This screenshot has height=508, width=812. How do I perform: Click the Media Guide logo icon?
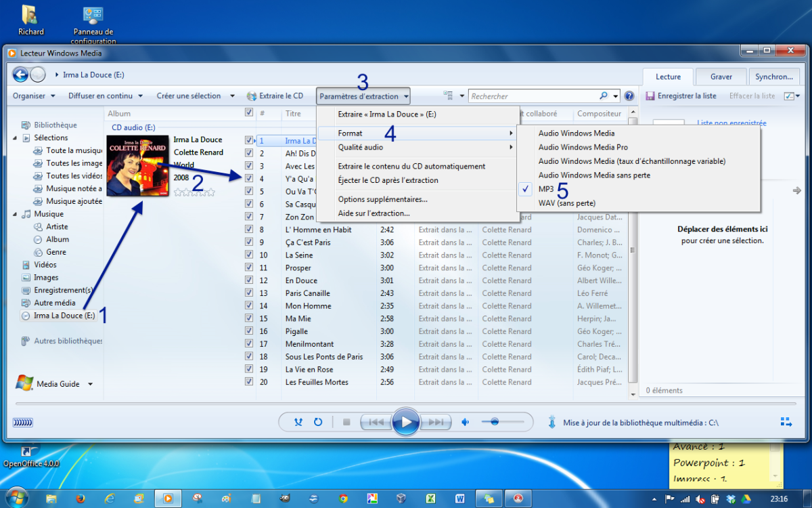24,383
